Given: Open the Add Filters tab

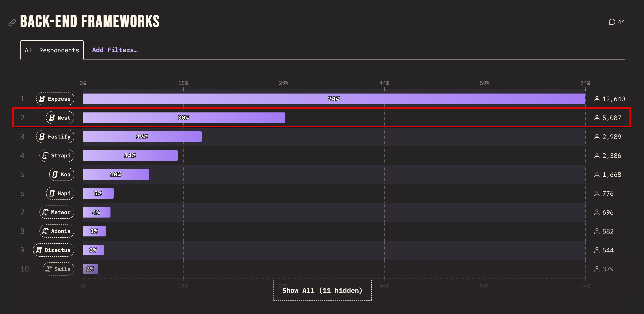Looking at the screenshot, I should [x=115, y=50].
